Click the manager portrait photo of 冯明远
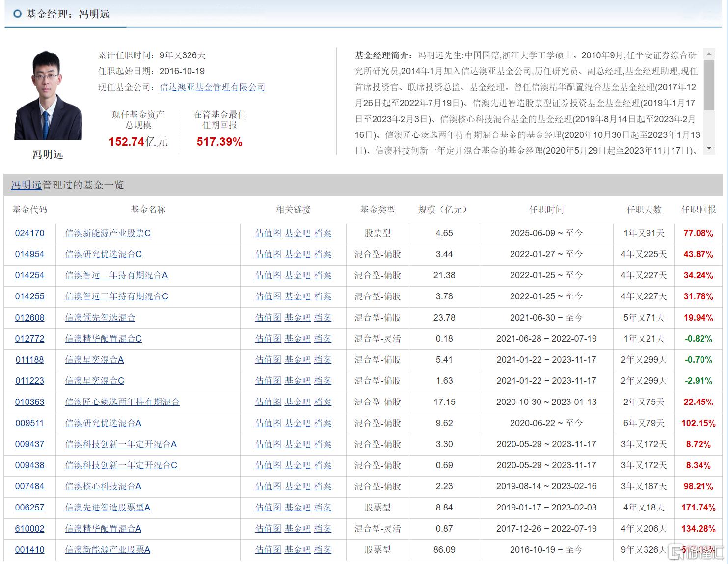The width and height of the screenshot is (728, 564). tap(48, 95)
